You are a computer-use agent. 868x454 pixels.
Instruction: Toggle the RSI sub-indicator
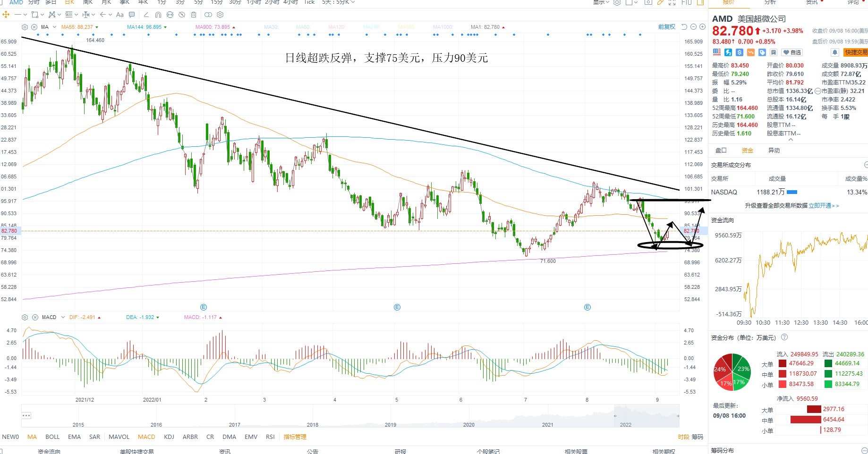click(270, 437)
